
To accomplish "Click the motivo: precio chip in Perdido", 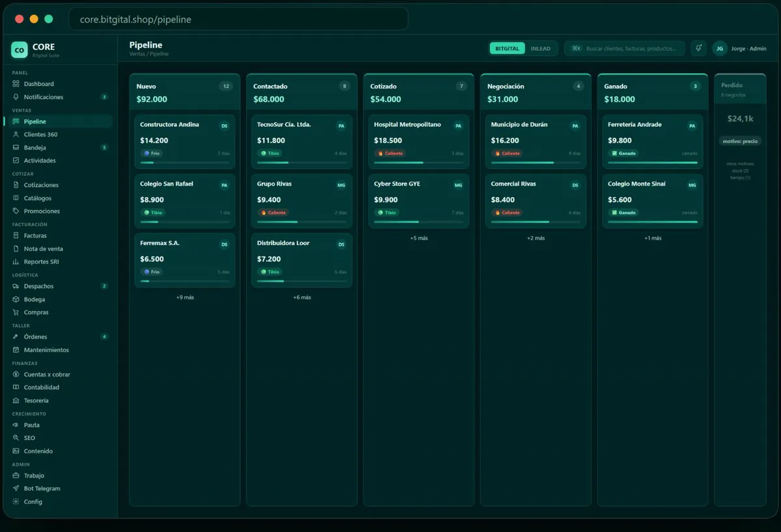I will click(x=741, y=141).
